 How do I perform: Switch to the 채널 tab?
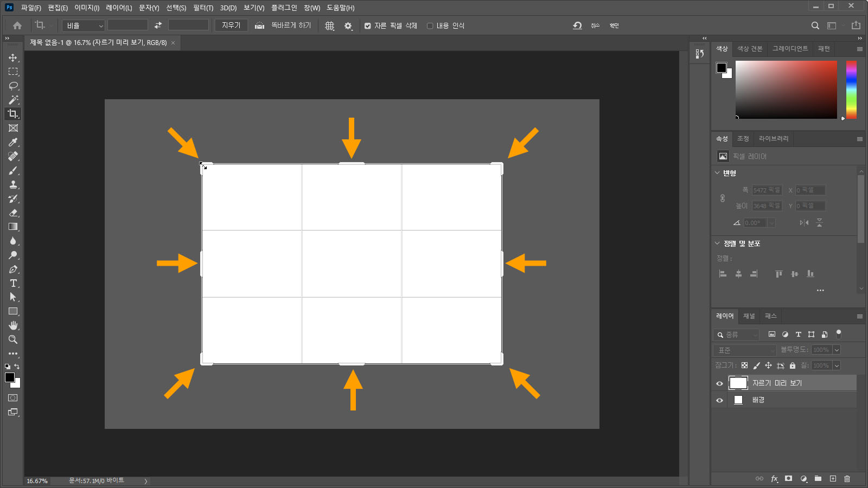click(749, 316)
